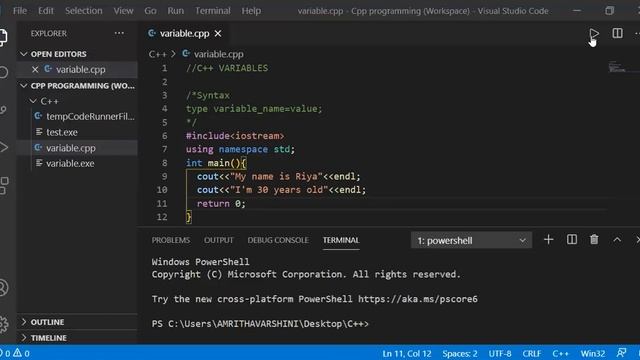The width and height of the screenshot is (640, 360).
Task: Select tempCodeRunnerFile in the explorer
Action: pyautogui.click(x=85, y=116)
